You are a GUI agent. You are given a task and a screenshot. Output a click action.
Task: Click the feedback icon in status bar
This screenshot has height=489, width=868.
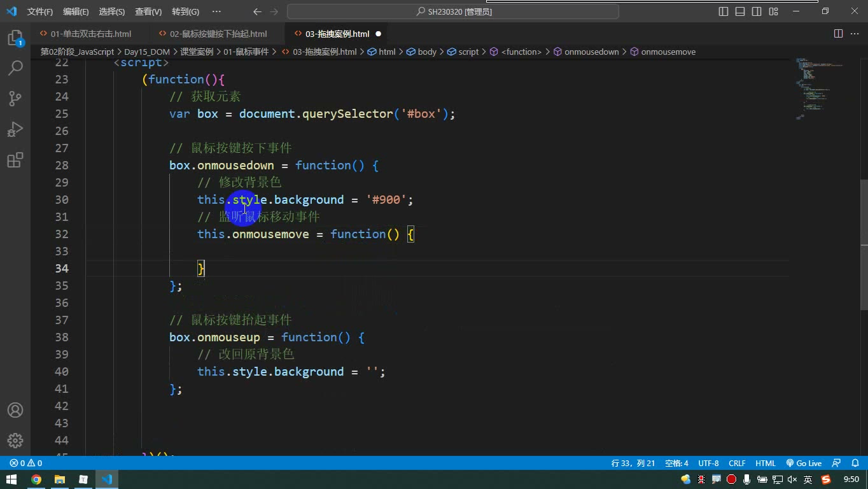(837, 463)
